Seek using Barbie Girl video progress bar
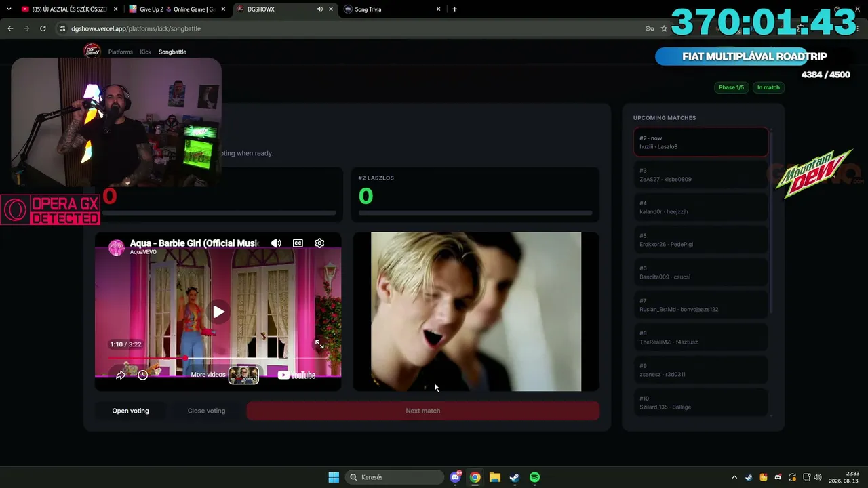Screen dimensions: 868x488 [x=218, y=357]
